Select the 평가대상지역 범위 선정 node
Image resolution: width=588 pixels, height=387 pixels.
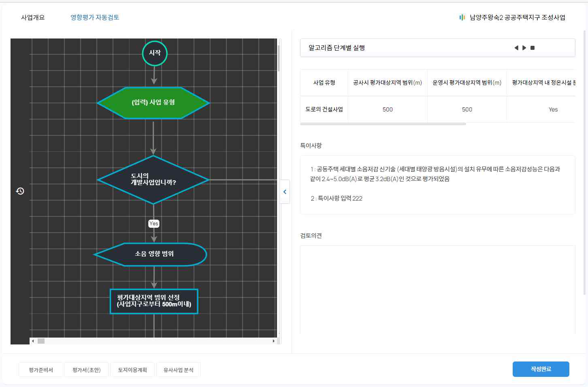[154, 301]
